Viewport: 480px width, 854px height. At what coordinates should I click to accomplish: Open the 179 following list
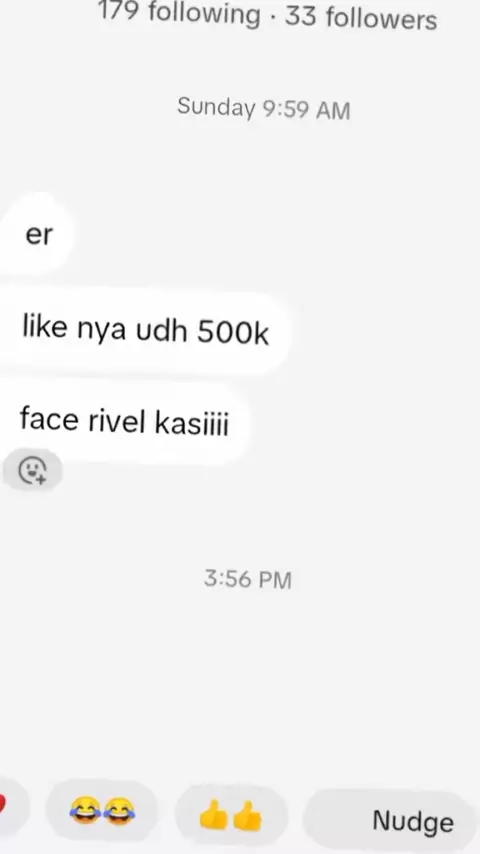pyautogui.click(x=179, y=12)
